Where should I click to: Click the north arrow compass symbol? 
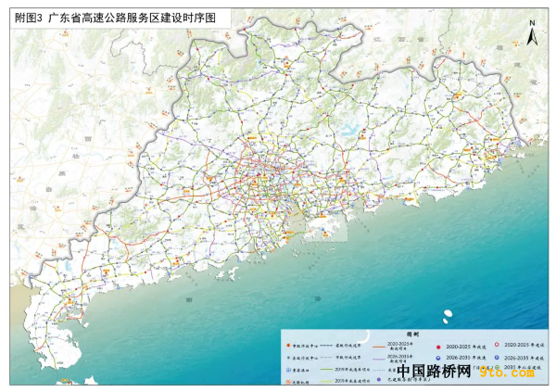click(x=531, y=34)
